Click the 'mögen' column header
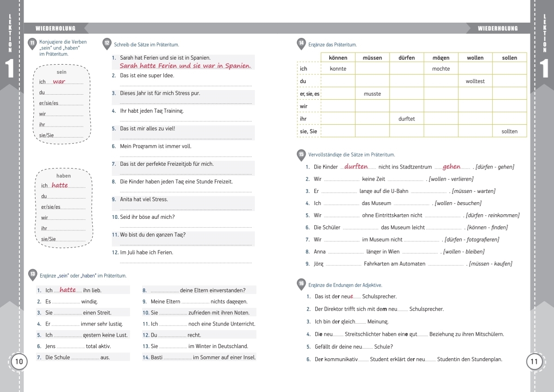554x392 pixels. coord(441,58)
